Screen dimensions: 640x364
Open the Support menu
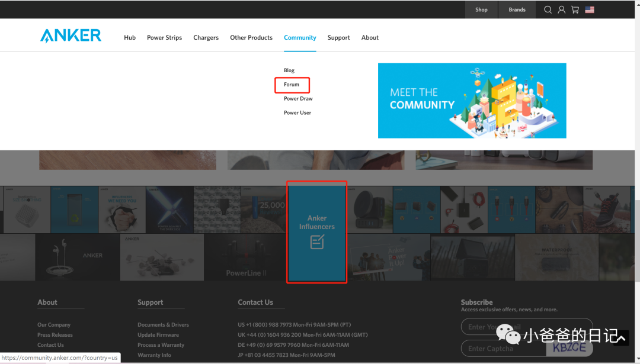point(339,37)
